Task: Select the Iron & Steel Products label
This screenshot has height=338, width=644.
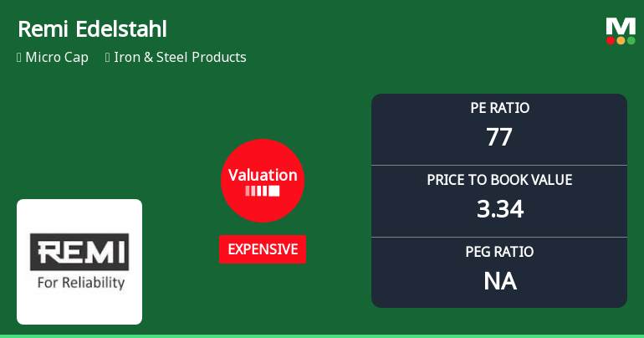Action: click(x=181, y=58)
